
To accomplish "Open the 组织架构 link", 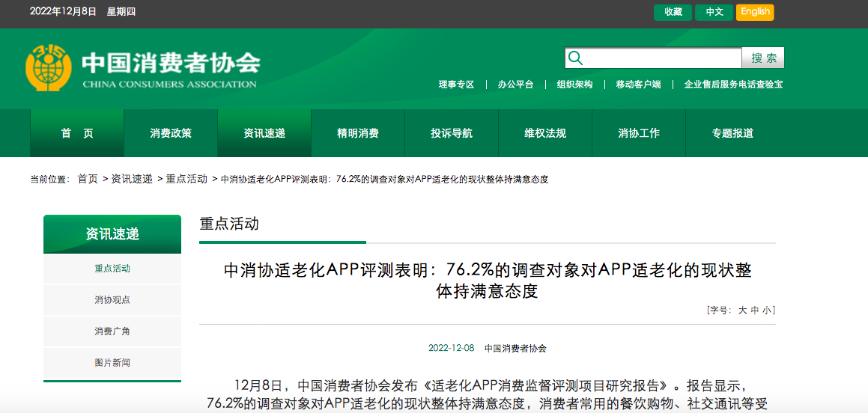I will [574, 85].
